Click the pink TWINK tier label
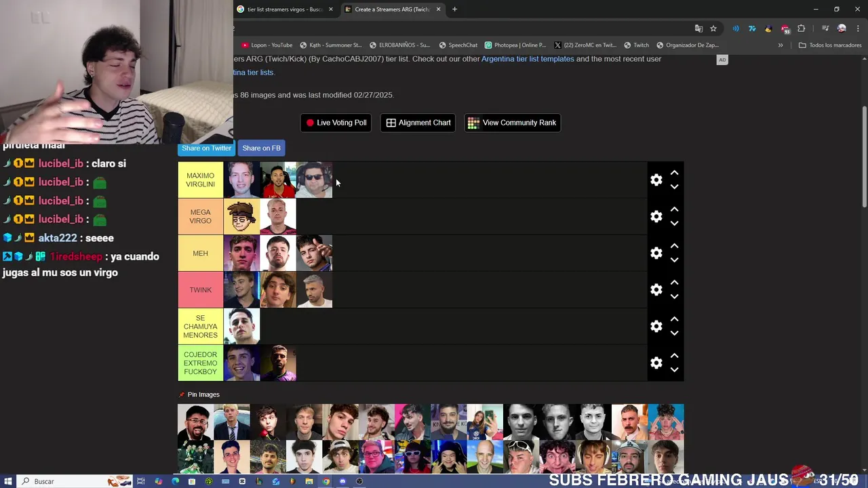Screen dimensions: 868x488 201,290
